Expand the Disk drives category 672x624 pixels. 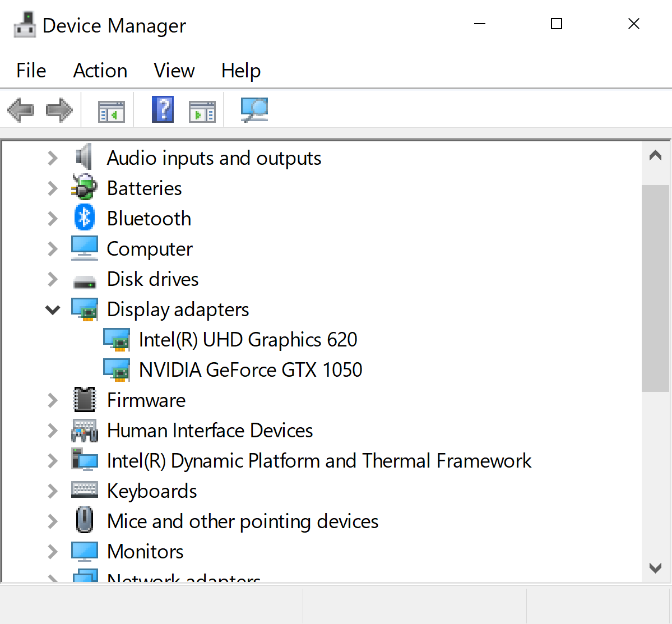(x=53, y=279)
